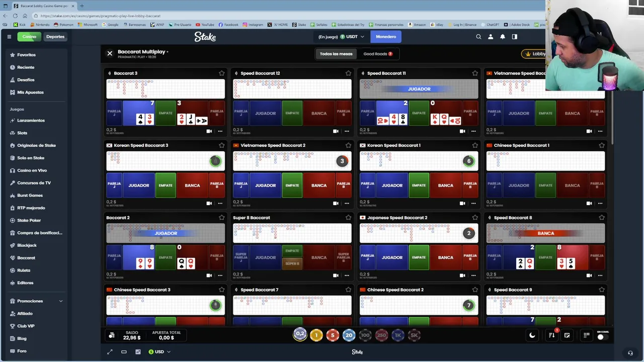Select the blue 20 chip
This screenshot has width=644, height=362.
point(349,335)
